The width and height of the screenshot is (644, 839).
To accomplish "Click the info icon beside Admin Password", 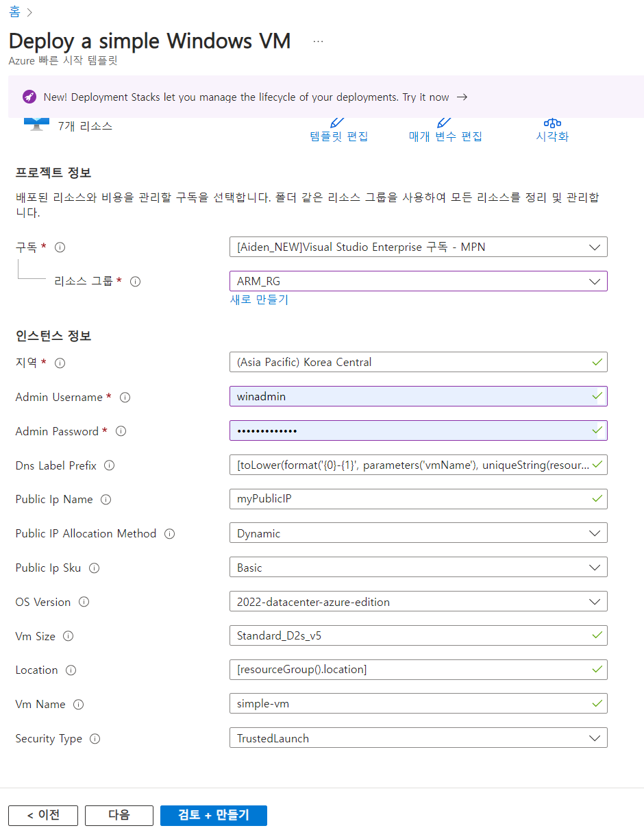I will [121, 432].
